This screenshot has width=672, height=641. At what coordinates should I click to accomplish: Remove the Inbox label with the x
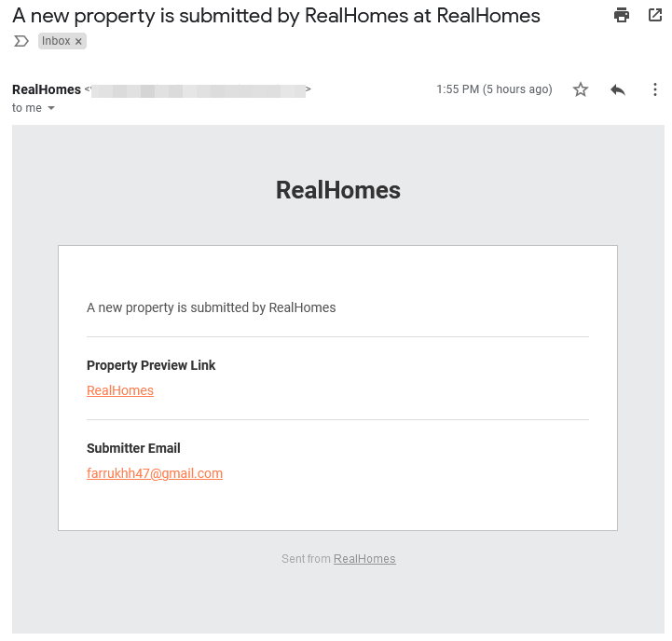point(78,42)
